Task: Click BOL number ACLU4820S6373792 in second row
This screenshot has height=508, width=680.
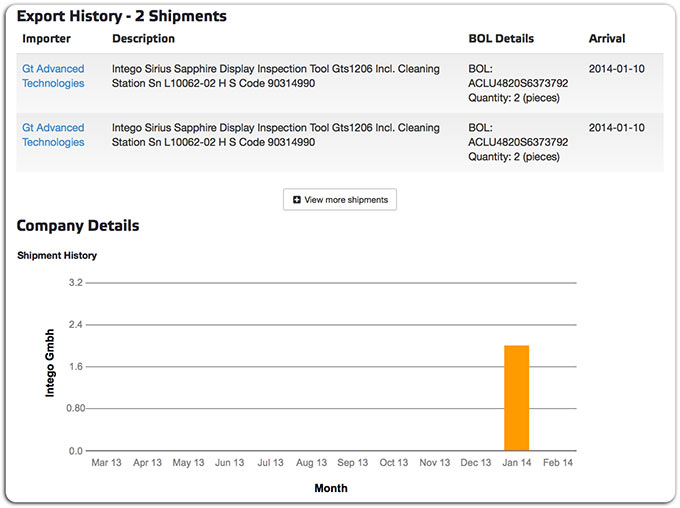Action: tap(518, 142)
